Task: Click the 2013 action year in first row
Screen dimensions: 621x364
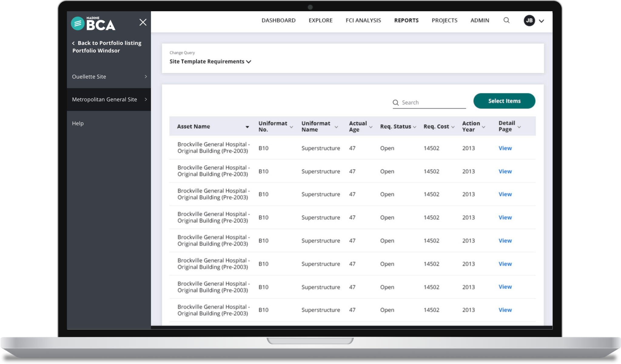Action: [468, 148]
